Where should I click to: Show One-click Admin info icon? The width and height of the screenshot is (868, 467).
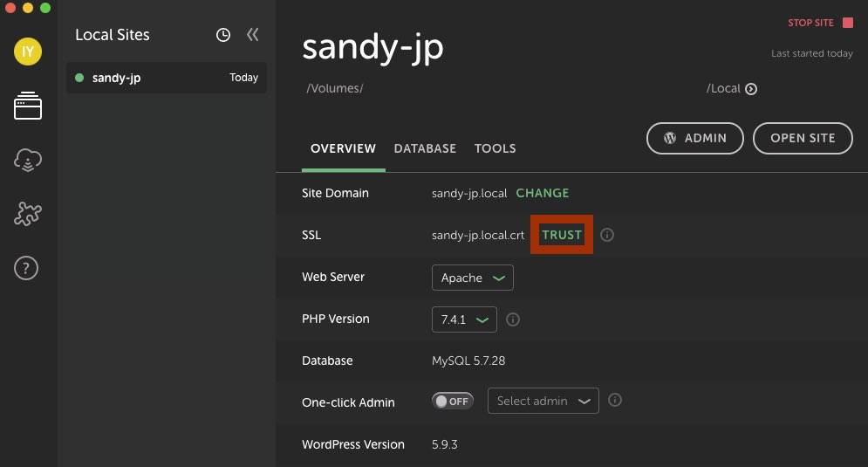[615, 400]
